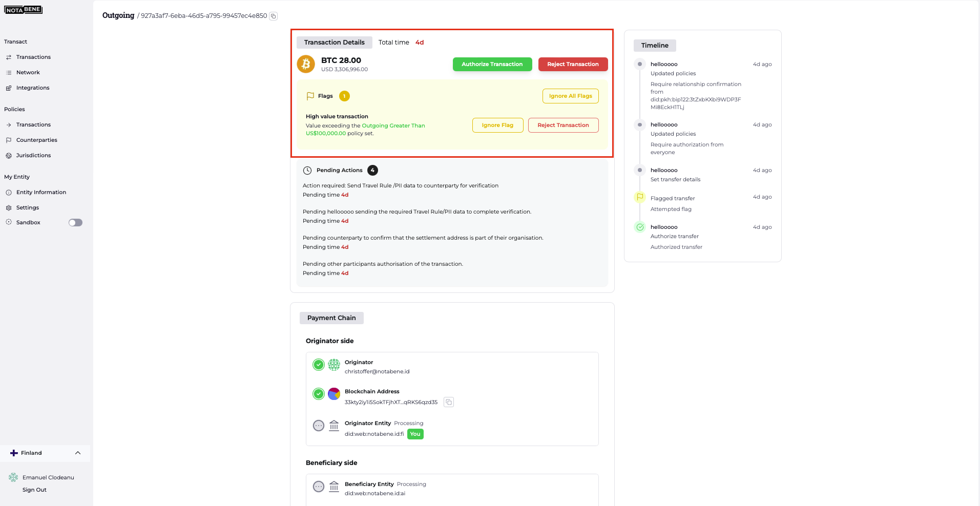
Task: Click the Bitcoin coin icon
Action: pos(306,64)
